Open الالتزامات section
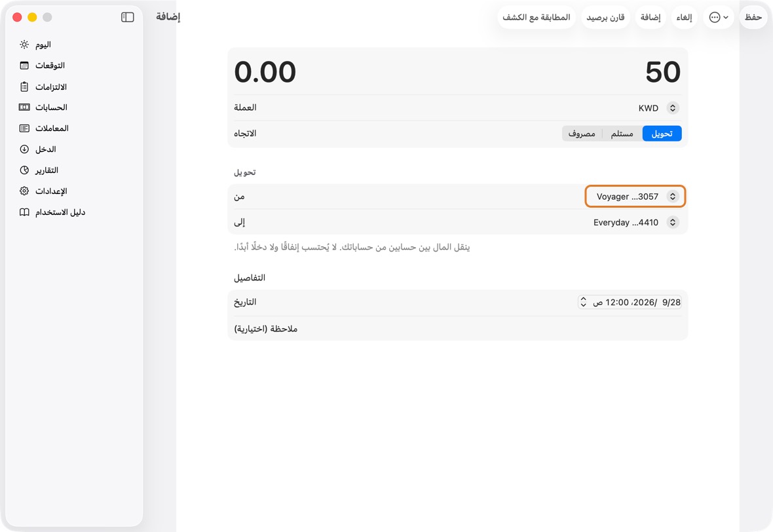This screenshot has width=773, height=532. point(51,86)
